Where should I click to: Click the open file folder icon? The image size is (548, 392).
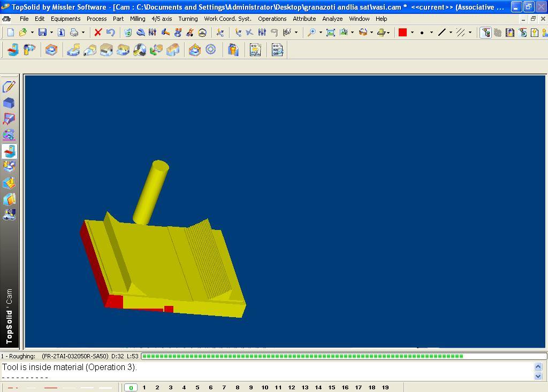(23, 33)
